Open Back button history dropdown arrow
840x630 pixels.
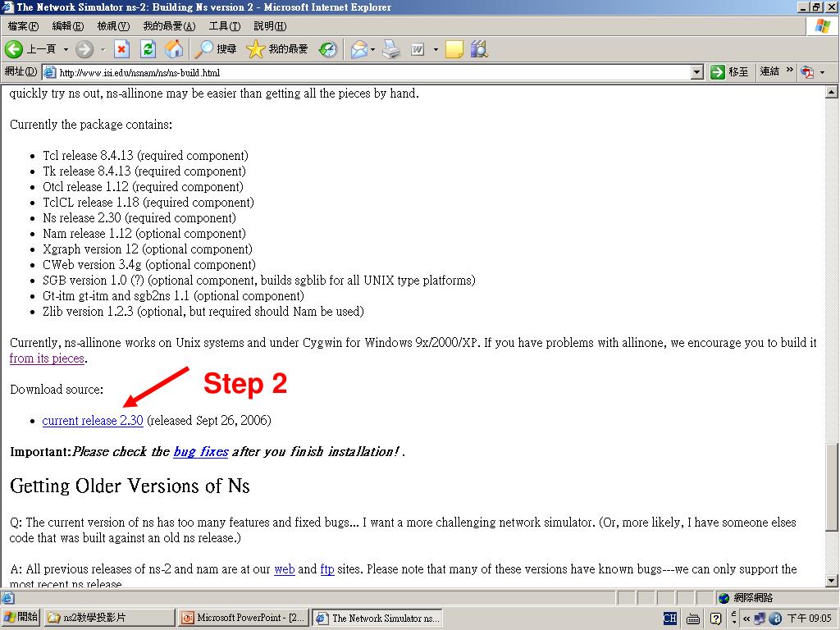pos(66,49)
